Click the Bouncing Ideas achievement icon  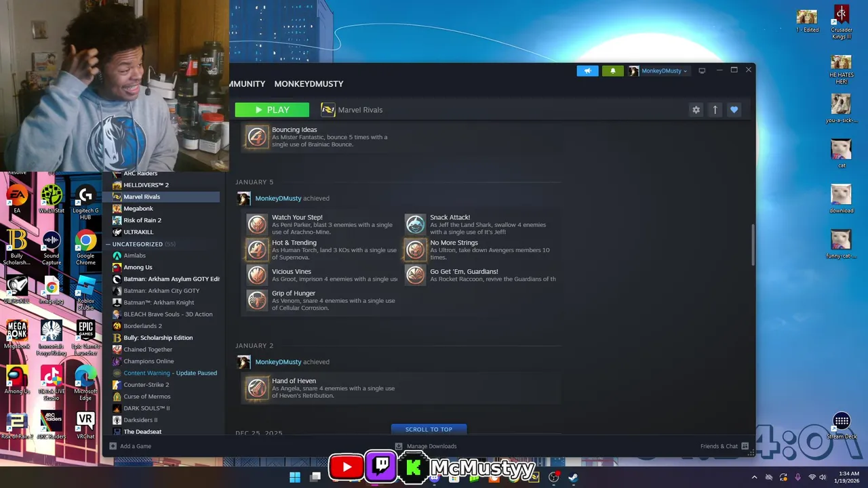(257, 137)
